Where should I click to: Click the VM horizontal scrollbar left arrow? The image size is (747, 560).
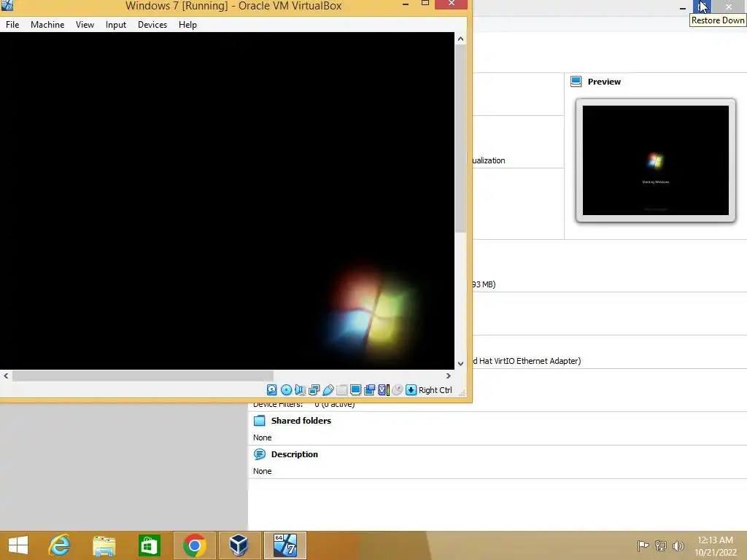(6, 376)
